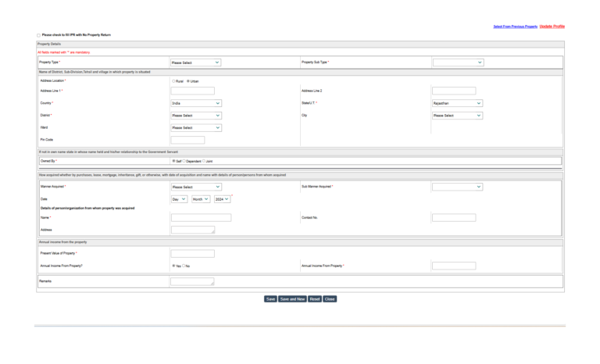Open the District dropdown
This screenshot has height=364, width=600.
click(196, 116)
